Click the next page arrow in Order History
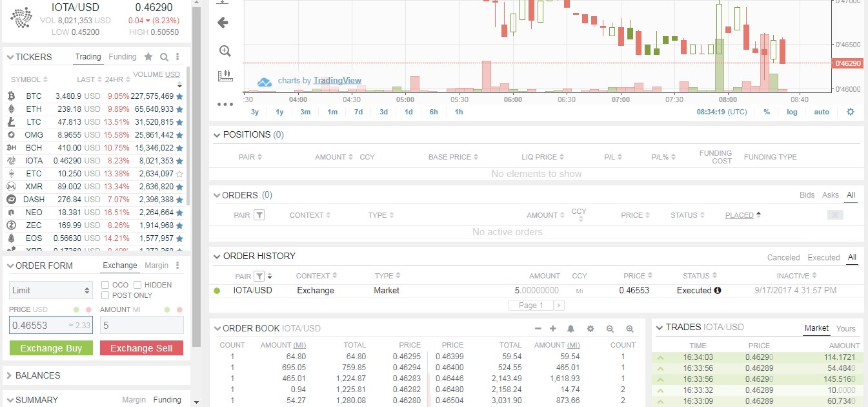 click(559, 305)
